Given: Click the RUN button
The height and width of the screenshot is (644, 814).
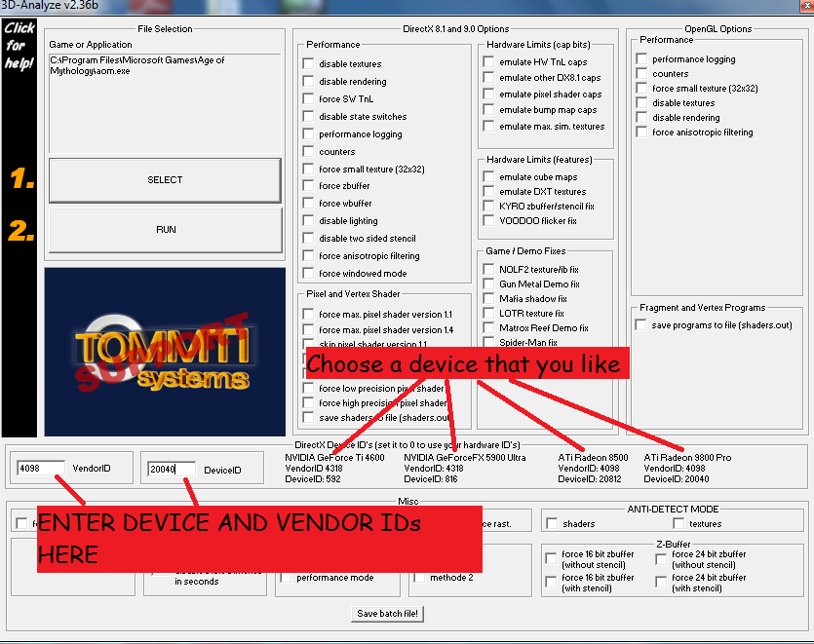Looking at the screenshot, I should click(x=166, y=230).
